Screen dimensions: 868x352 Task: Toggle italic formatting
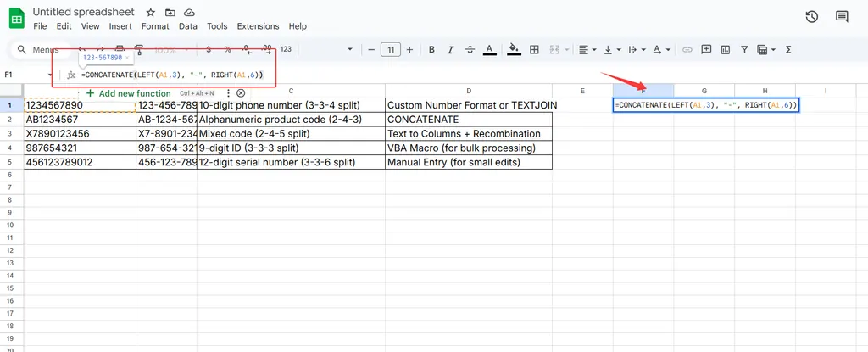452,50
